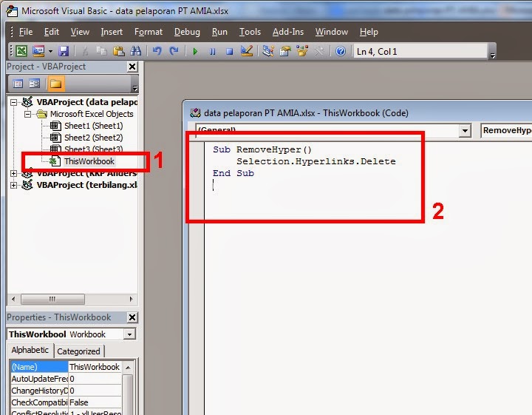Click the Break pause icon
The height and width of the screenshot is (415, 532).
tap(212, 51)
